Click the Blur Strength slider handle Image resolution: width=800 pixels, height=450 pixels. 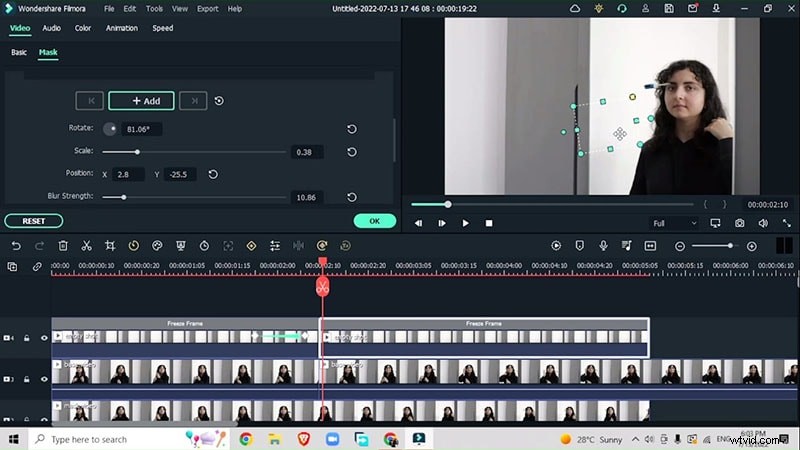(x=123, y=197)
